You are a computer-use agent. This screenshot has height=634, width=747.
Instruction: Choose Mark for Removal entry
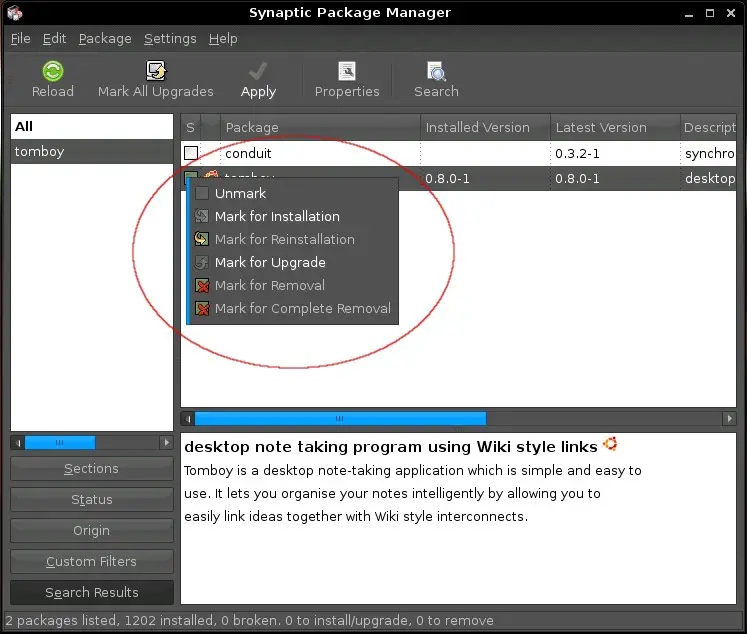point(294,285)
